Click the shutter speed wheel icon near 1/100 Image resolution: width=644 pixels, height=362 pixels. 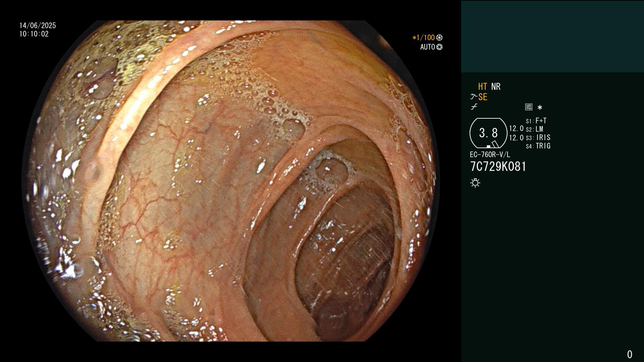[439, 38]
